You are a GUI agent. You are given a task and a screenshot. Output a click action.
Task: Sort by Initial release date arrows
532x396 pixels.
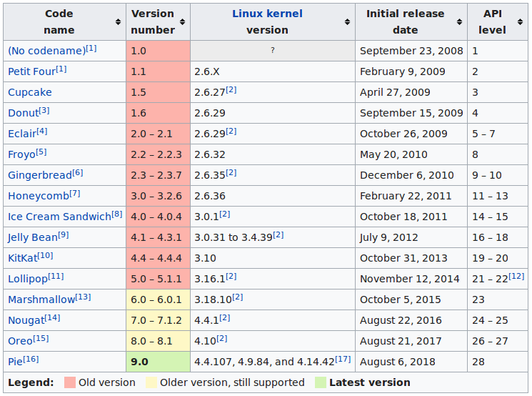tap(459, 22)
